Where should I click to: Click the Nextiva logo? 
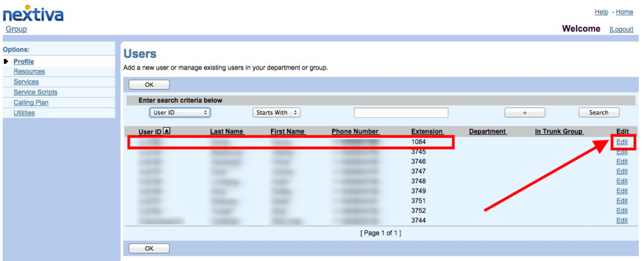(x=33, y=13)
